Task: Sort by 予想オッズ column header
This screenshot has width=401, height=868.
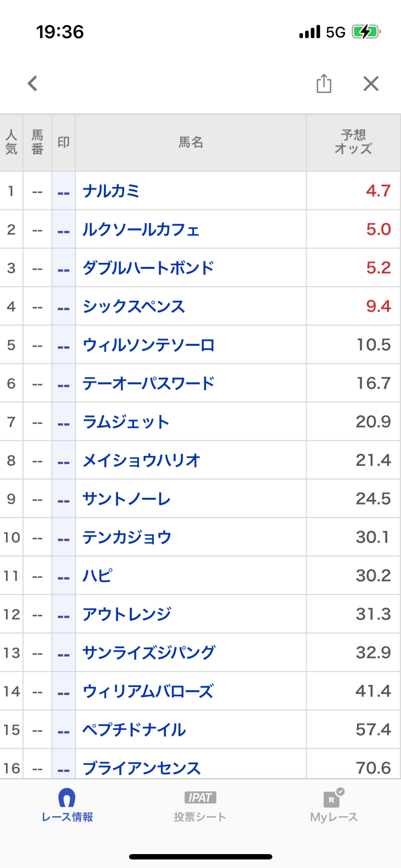Action: (353, 142)
